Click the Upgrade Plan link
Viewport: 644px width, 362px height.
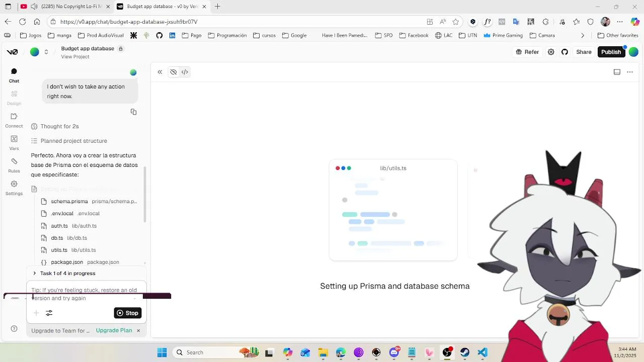pos(114,330)
